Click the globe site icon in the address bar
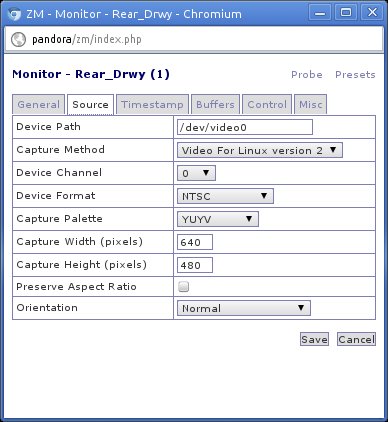 (18, 39)
